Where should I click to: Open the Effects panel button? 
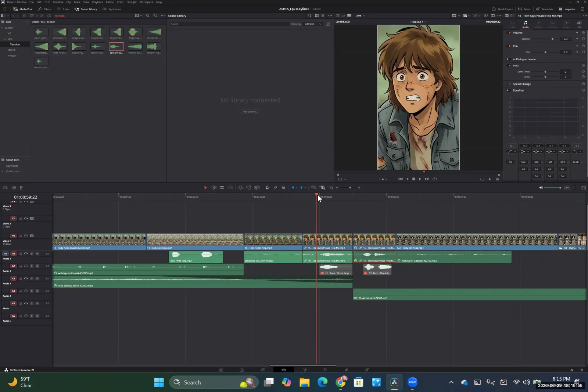click(45, 9)
